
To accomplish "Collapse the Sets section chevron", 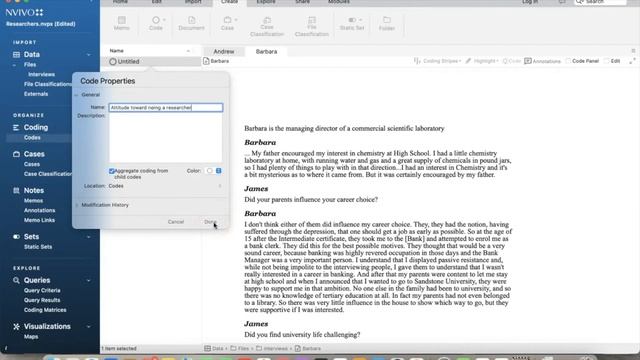I will [x=89, y=237].
